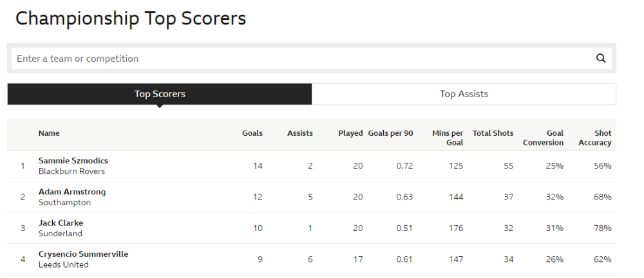
Task: Open Adam Armstrong player link
Action: (x=72, y=192)
